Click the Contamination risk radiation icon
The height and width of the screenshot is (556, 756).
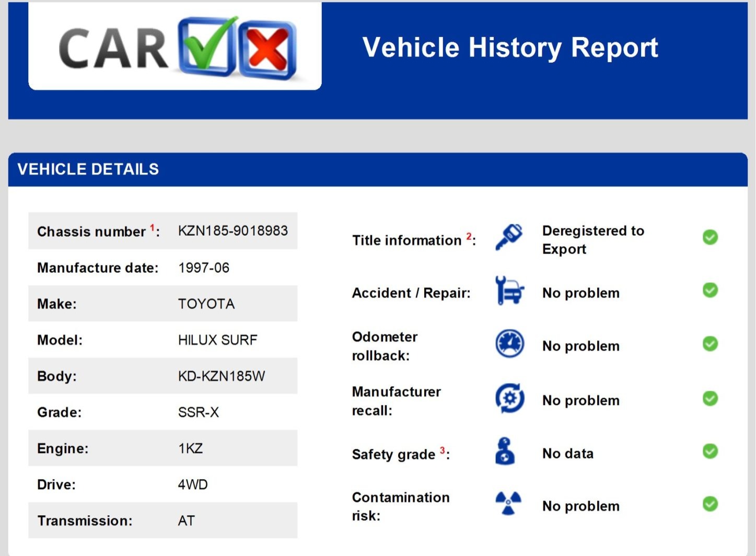(x=508, y=503)
